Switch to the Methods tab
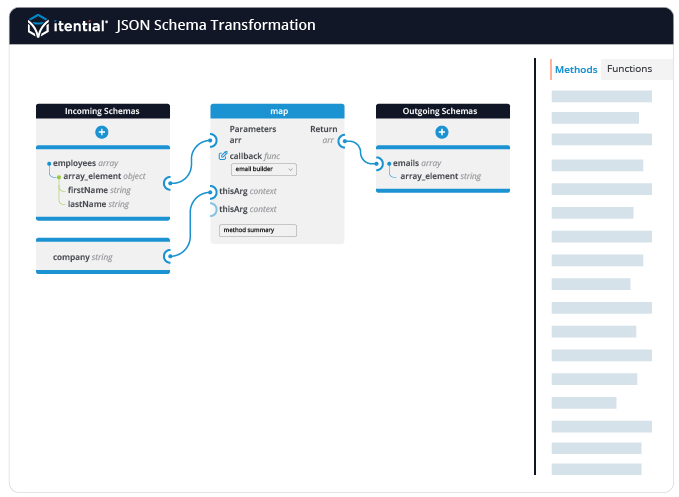Image resolution: width=679 pixels, height=497 pixels. 576,70
